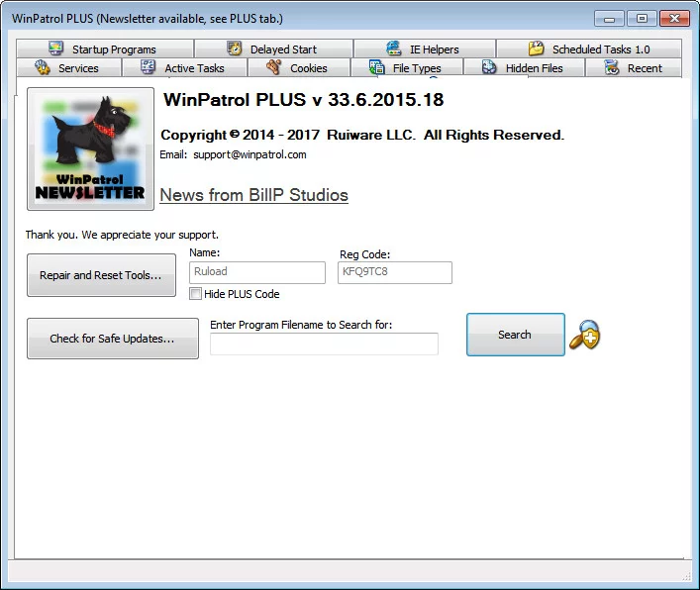Open the IE Helpers tab
The height and width of the screenshot is (590, 700).
point(425,49)
